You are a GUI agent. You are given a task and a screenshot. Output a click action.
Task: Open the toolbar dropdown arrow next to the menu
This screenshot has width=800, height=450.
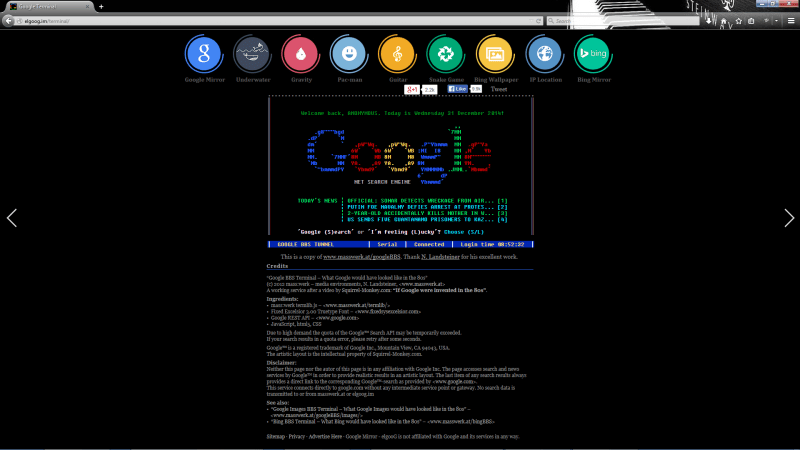pos(777,21)
